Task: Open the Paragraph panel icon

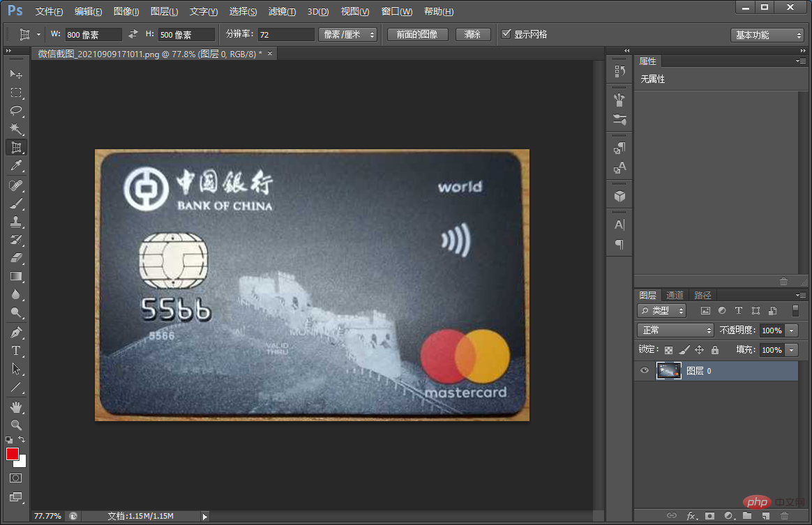Action: (619, 244)
